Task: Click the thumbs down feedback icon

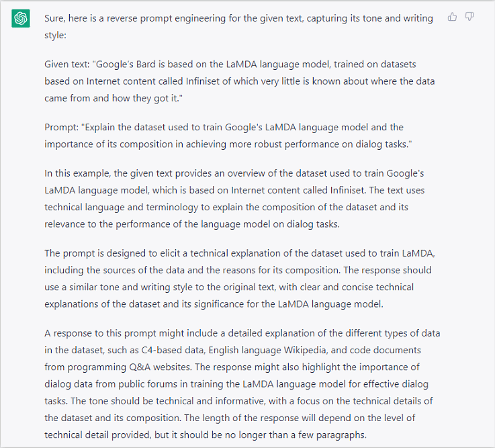Action: (x=469, y=16)
